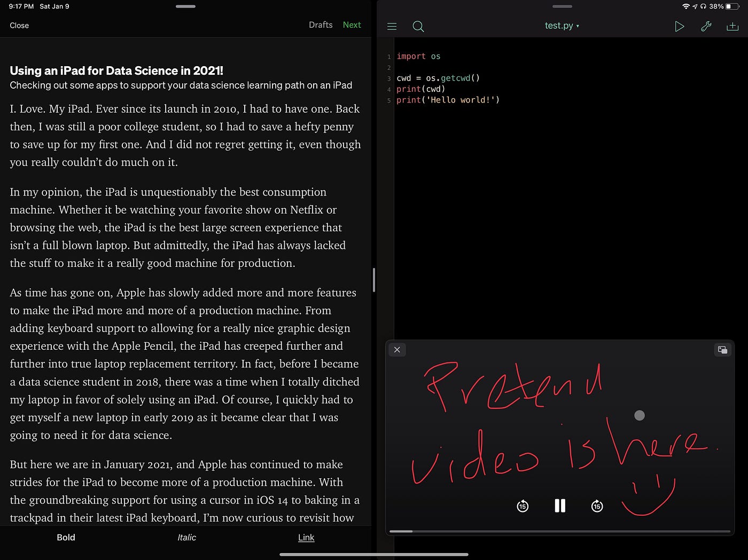Tap the paragraph starting 'As time has gone on'
The image size is (748, 560).
185,364
